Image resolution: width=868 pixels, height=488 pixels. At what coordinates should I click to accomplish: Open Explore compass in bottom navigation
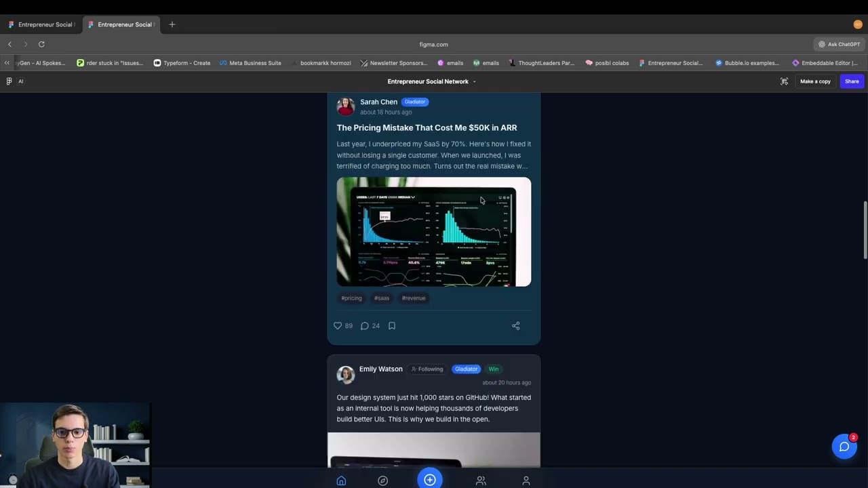[x=382, y=481]
